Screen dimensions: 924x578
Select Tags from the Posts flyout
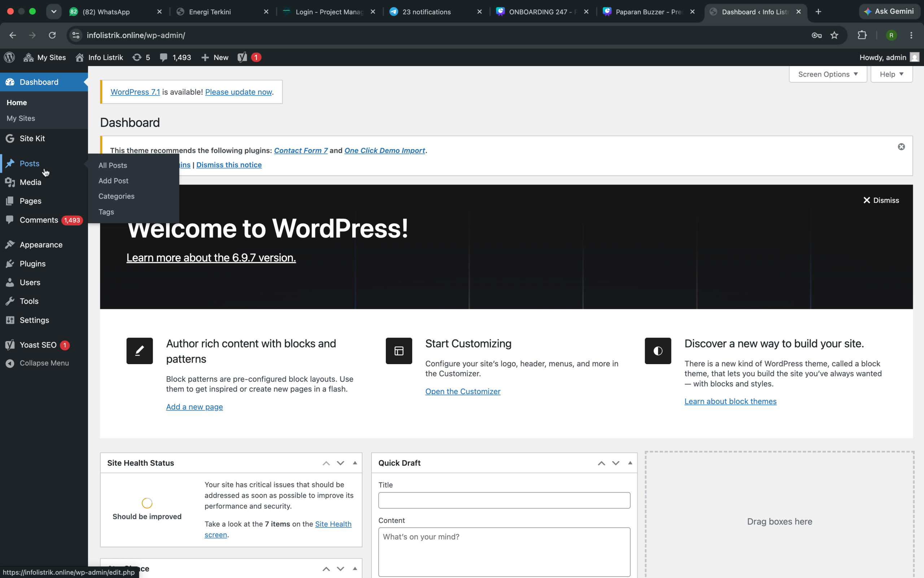click(x=106, y=212)
